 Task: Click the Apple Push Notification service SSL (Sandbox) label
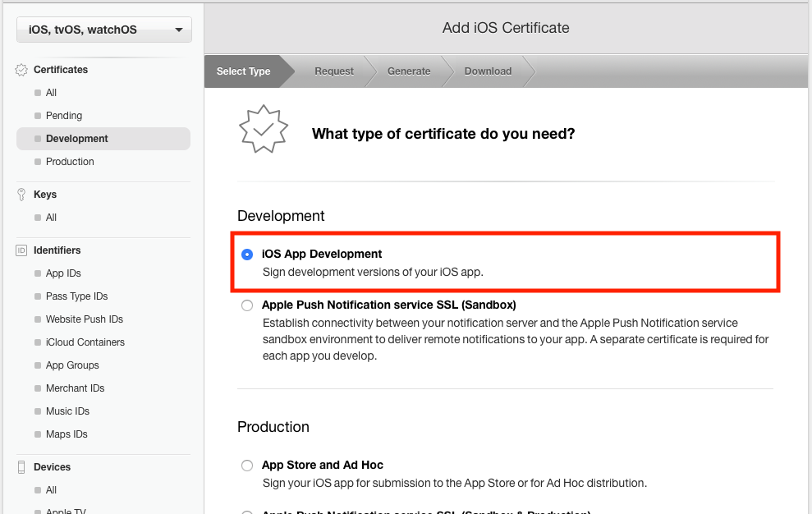(x=389, y=305)
